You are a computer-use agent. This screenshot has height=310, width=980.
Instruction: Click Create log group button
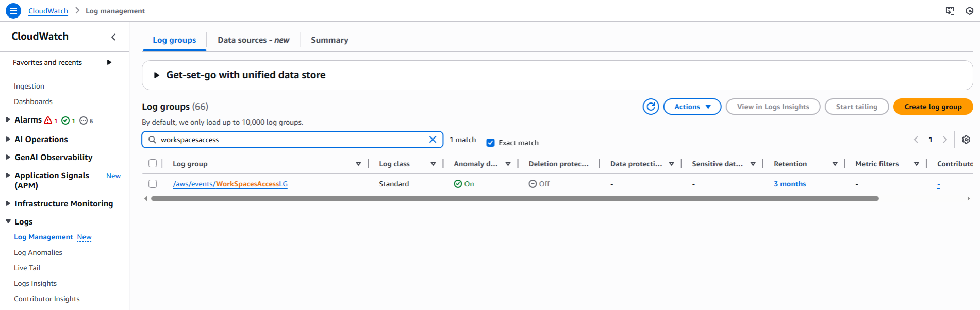coord(933,107)
